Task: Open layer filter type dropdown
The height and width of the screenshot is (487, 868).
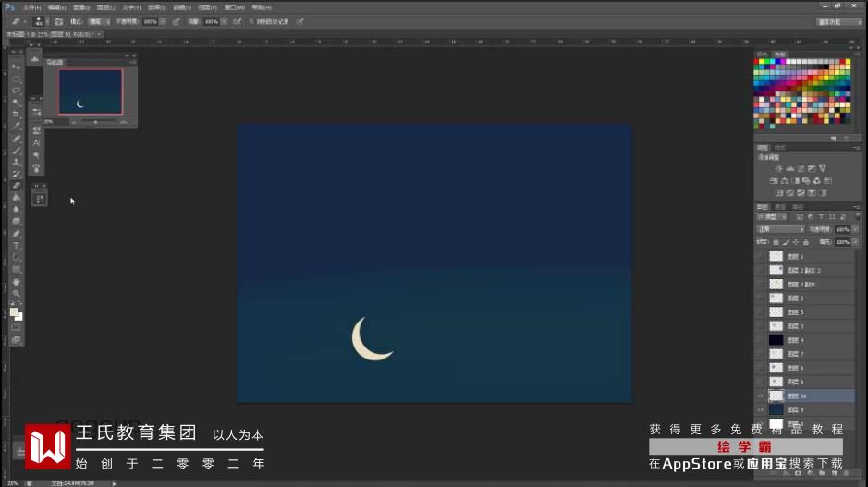Action: click(772, 217)
